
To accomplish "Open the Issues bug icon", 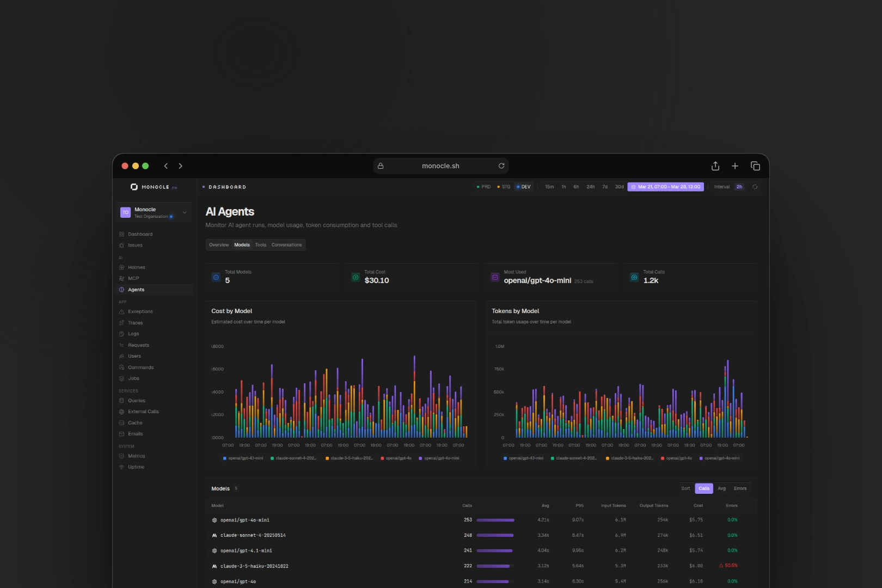I will tap(121, 246).
